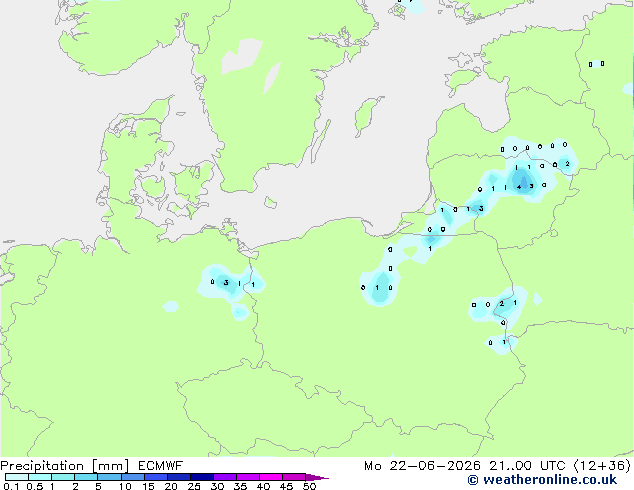Pick the 15–20 mm legend swatch
Screen dimensions: 634x490
point(155,477)
